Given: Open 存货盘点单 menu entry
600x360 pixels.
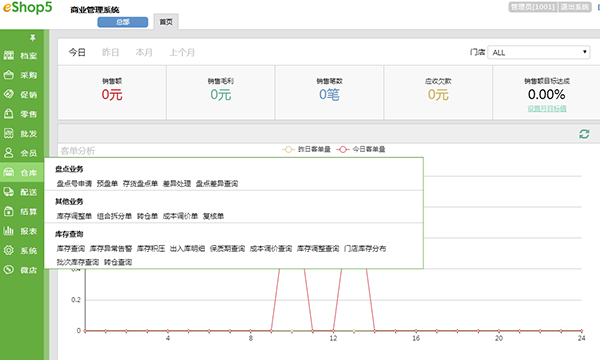Looking at the screenshot, I should click(140, 184).
